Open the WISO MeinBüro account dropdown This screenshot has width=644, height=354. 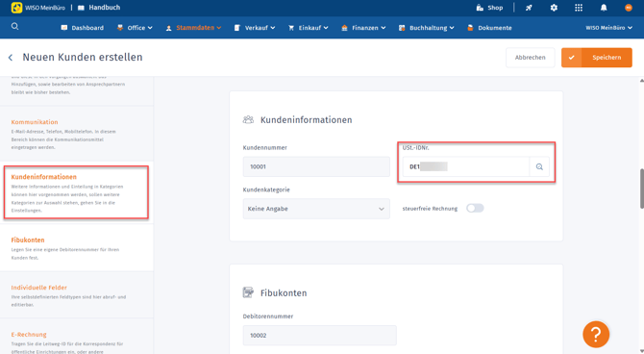(608, 28)
